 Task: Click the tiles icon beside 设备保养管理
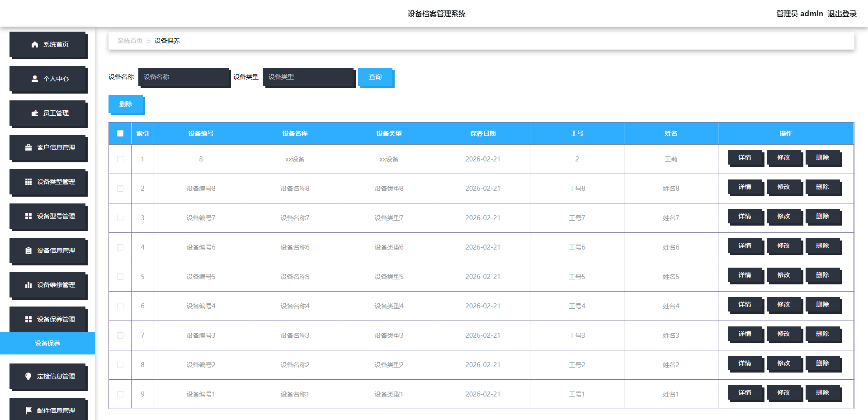[28, 319]
